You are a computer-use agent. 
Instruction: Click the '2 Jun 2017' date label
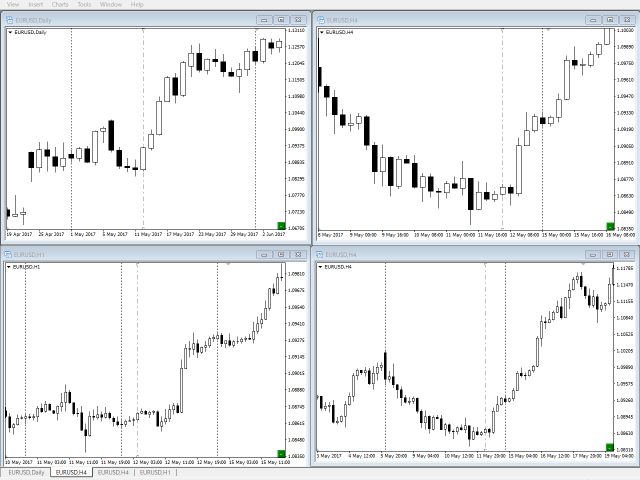pyautogui.click(x=273, y=234)
